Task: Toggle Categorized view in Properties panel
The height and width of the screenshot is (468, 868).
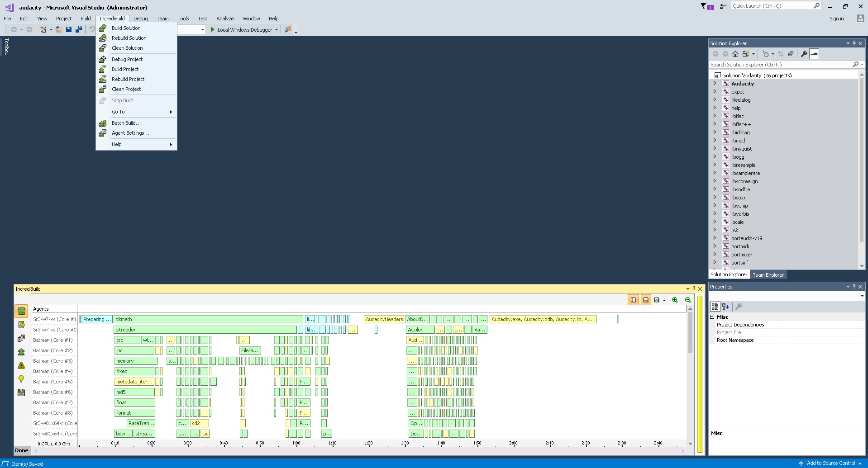Action: click(x=715, y=307)
